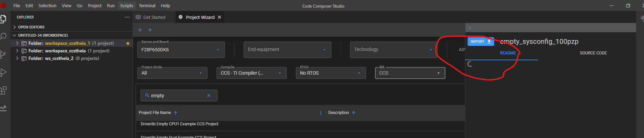Click the Description column header
644x138 pixels.
(x=338, y=113)
